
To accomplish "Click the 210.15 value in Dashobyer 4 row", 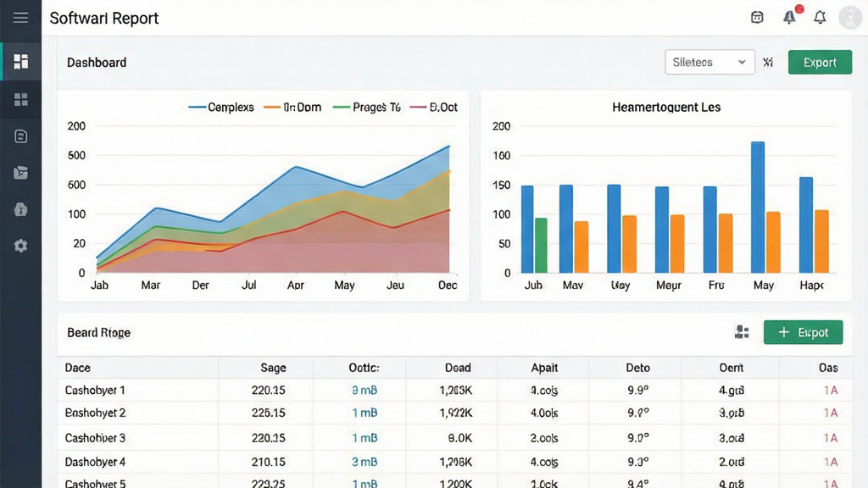I will click(269, 462).
